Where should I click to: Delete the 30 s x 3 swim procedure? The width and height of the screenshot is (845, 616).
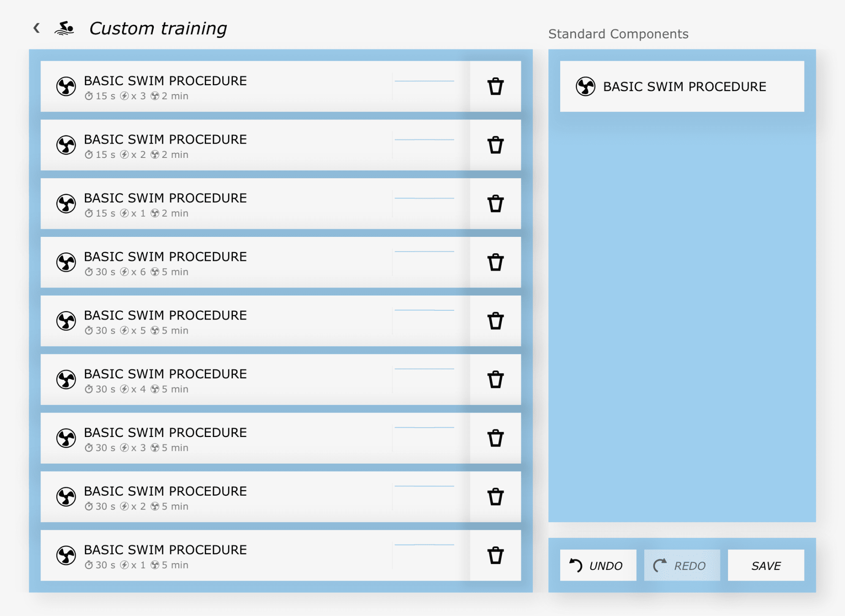(x=495, y=438)
